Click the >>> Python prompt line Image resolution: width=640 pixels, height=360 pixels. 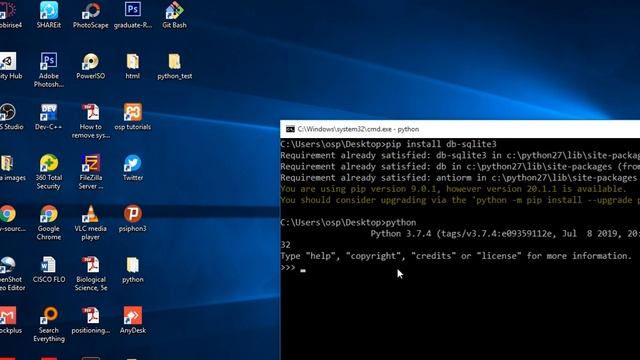point(293,268)
